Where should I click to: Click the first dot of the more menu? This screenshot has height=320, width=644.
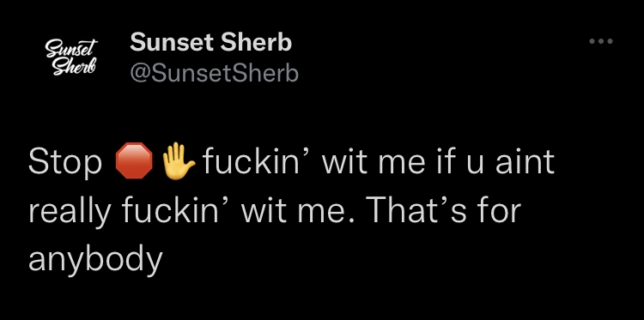[592, 41]
